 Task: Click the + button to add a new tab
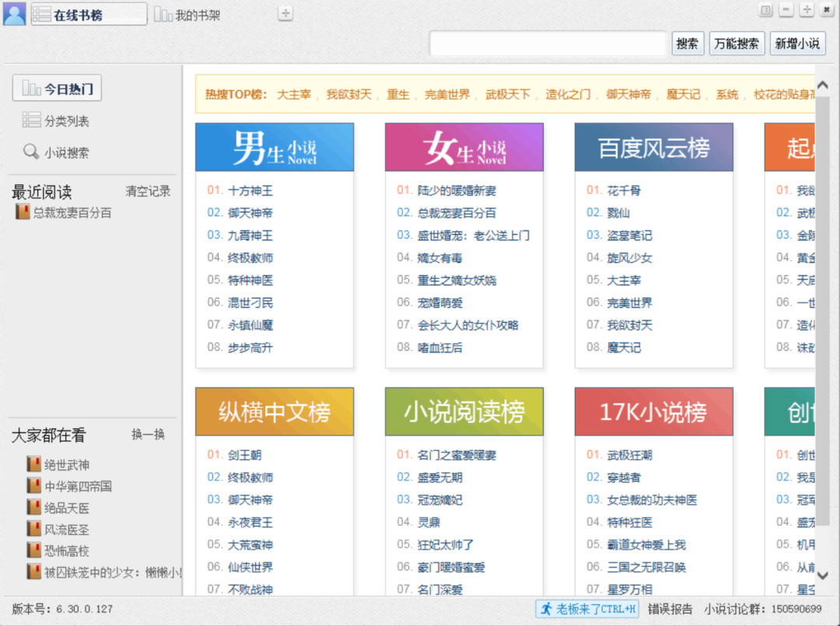[285, 13]
